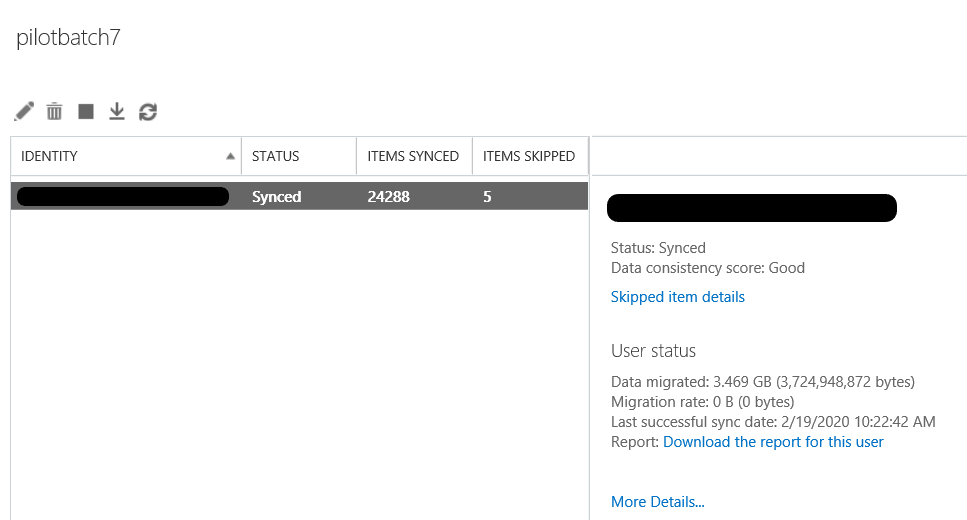
Task: Click the Status: Synced detail text
Action: click(658, 248)
